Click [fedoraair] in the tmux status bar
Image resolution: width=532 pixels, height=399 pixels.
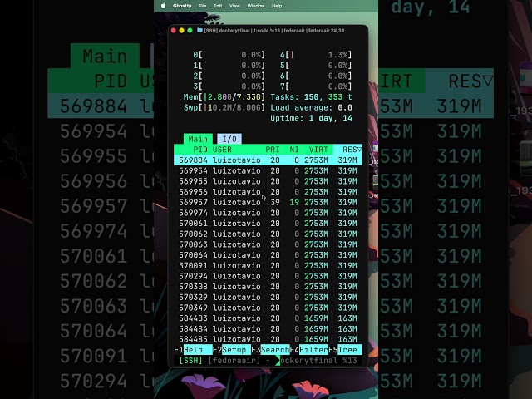point(234,360)
